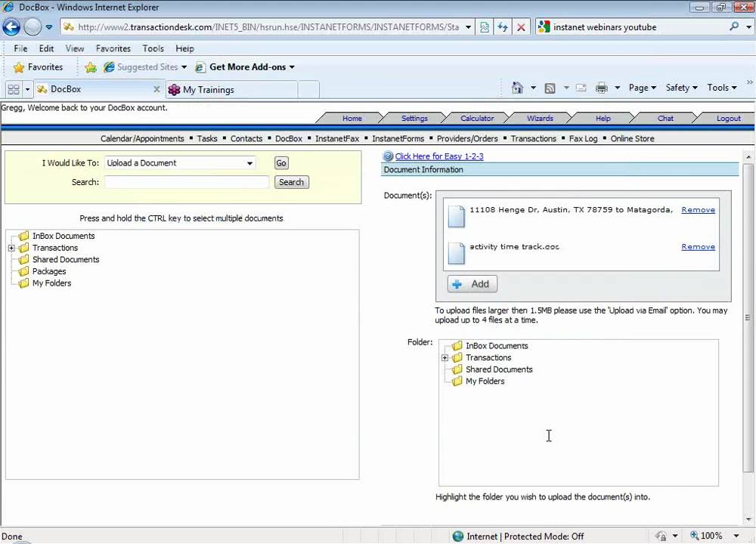Switch to the My Trainings tab
Screen dimensions: 756x544
231,90
